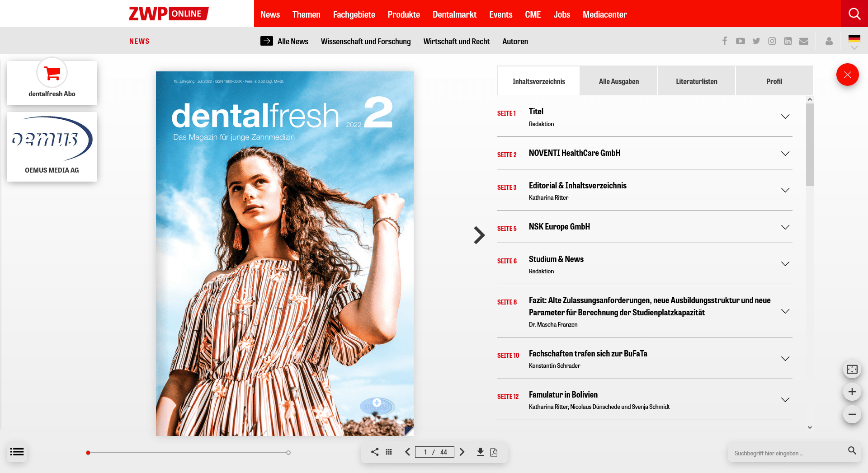
Task: Open the German flag language selector
Action: [x=854, y=41]
